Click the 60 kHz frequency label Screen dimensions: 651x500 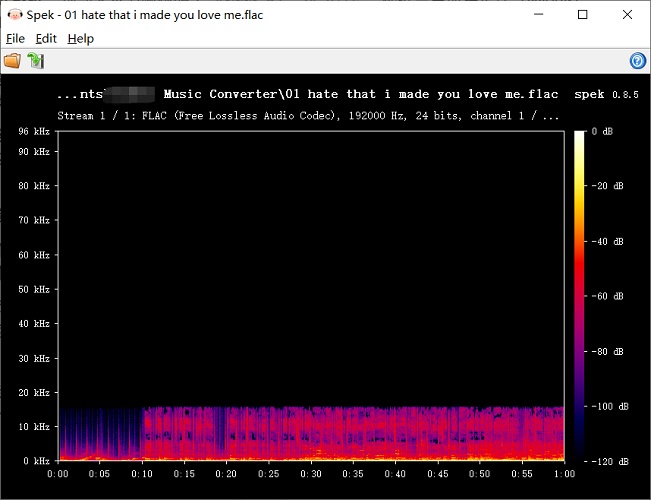(34, 255)
